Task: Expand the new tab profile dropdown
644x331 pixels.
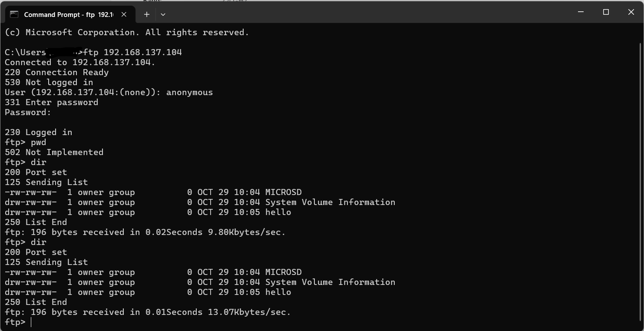Action: (x=163, y=14)
